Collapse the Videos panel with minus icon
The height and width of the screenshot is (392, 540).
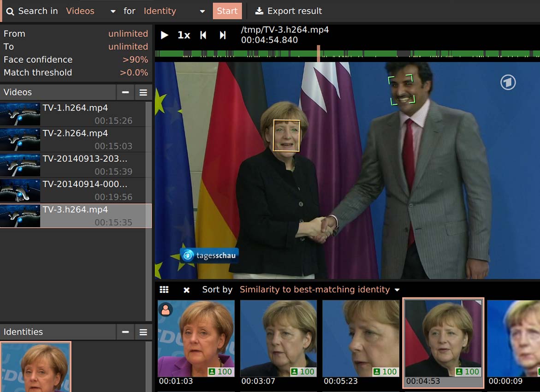(125, 92)
